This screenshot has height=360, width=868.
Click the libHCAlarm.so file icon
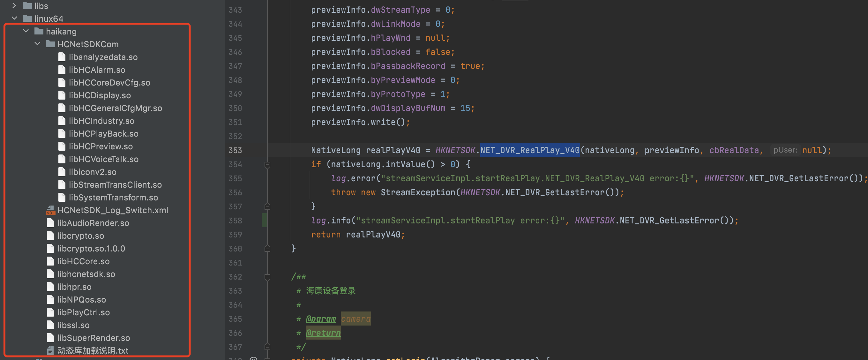[x=62, y=70]
